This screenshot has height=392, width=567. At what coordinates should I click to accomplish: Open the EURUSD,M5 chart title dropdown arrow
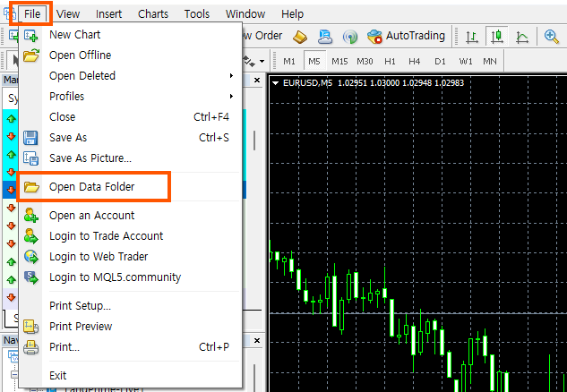(x=275, y=83)
